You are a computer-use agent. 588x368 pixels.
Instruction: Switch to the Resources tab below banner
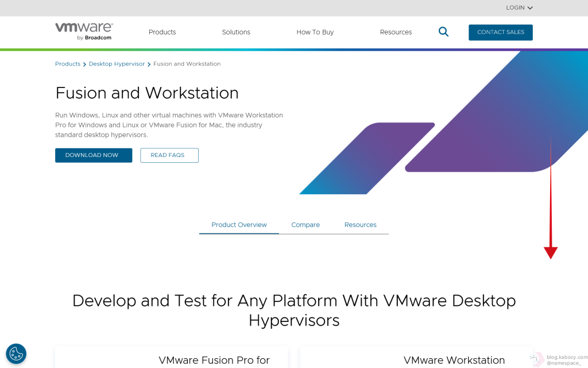(x=360, y=225)
